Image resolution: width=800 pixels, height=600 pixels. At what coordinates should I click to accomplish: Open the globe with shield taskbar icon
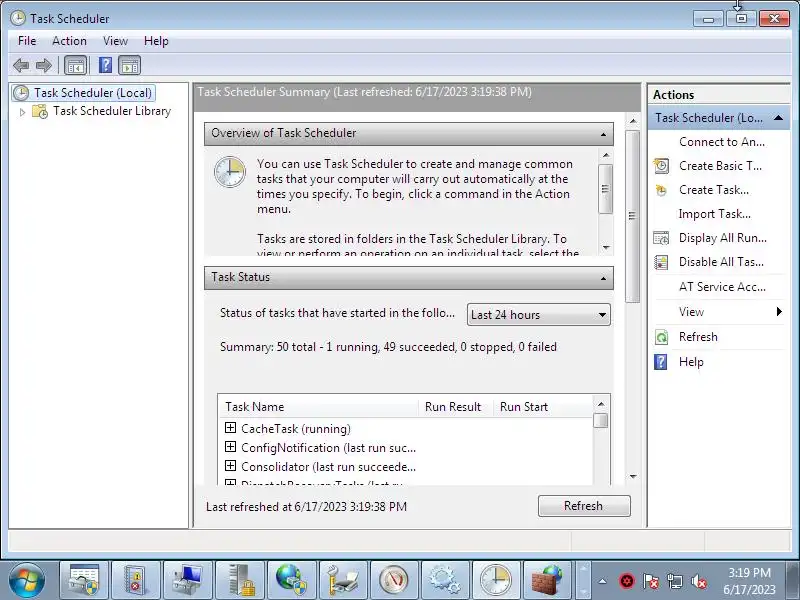[291, 580]
